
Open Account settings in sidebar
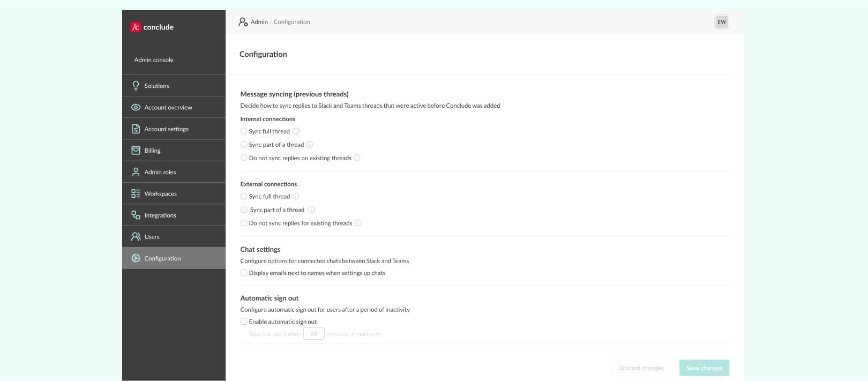coord(166,129)
